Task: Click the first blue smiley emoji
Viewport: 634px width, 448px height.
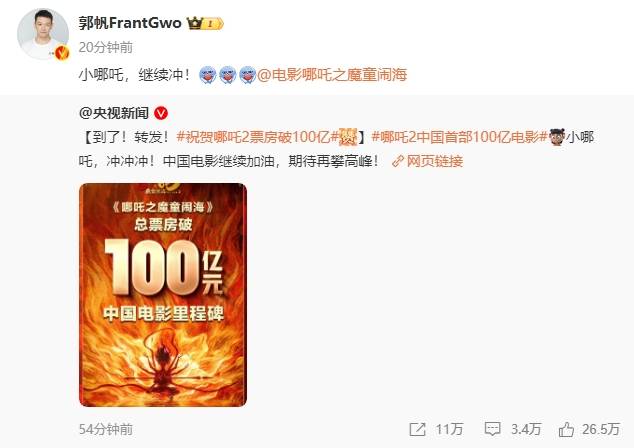Action: 208,75
